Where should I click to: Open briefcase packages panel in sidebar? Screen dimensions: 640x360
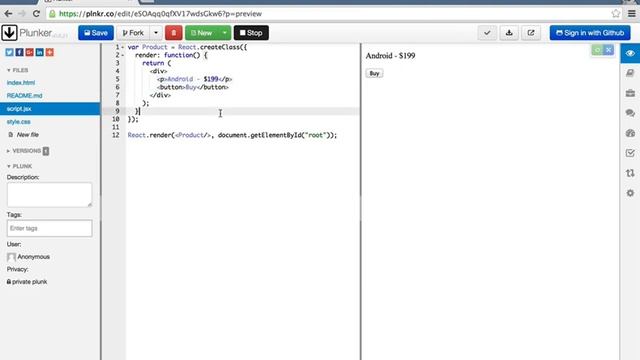[x=630, y=93]
